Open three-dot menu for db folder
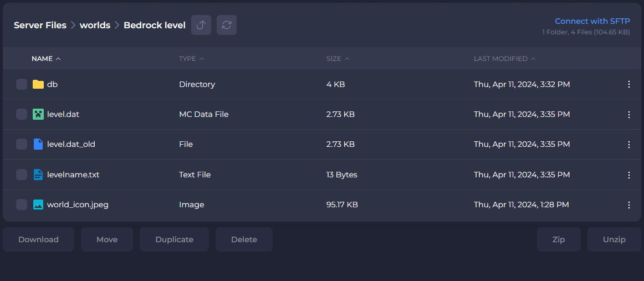Viewport: 644px width, 281px height. click(628, 84)
